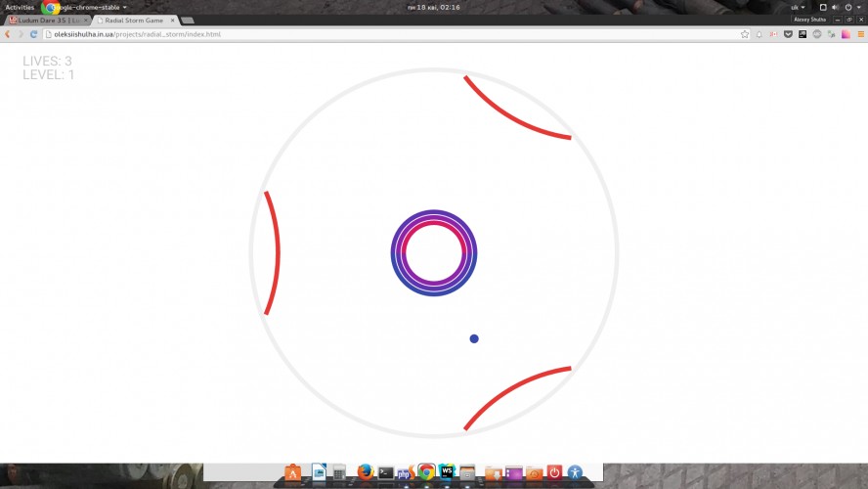
Task: Open the google-chrome-stable app menu
Action: (85, 7)
